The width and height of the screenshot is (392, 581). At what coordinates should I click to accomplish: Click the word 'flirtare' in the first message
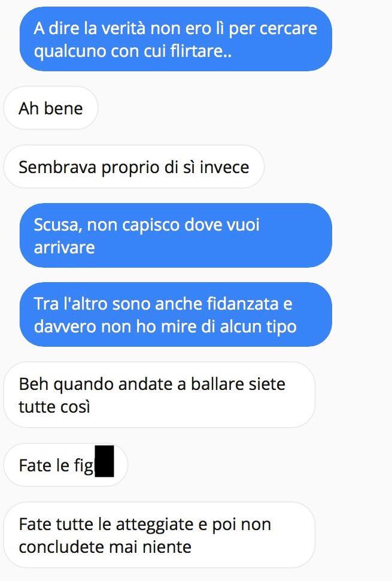tap(200, 51)
